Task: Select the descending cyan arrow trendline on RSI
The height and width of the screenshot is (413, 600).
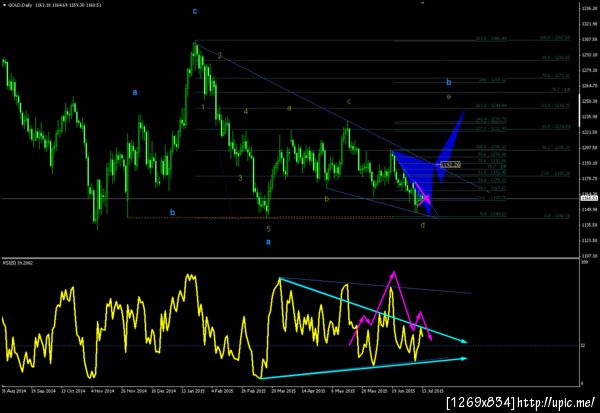Action: click(371, 310)
